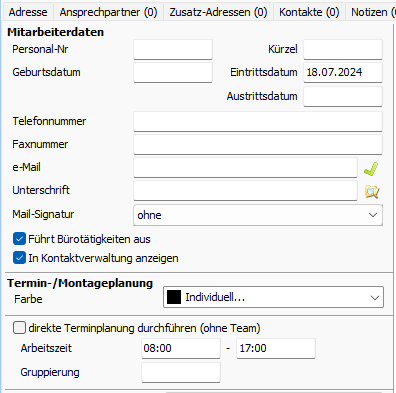Switch to the Adresse tab
This screenshot has width=396, height=393.
pyautogui.click(x=28, y=12)
